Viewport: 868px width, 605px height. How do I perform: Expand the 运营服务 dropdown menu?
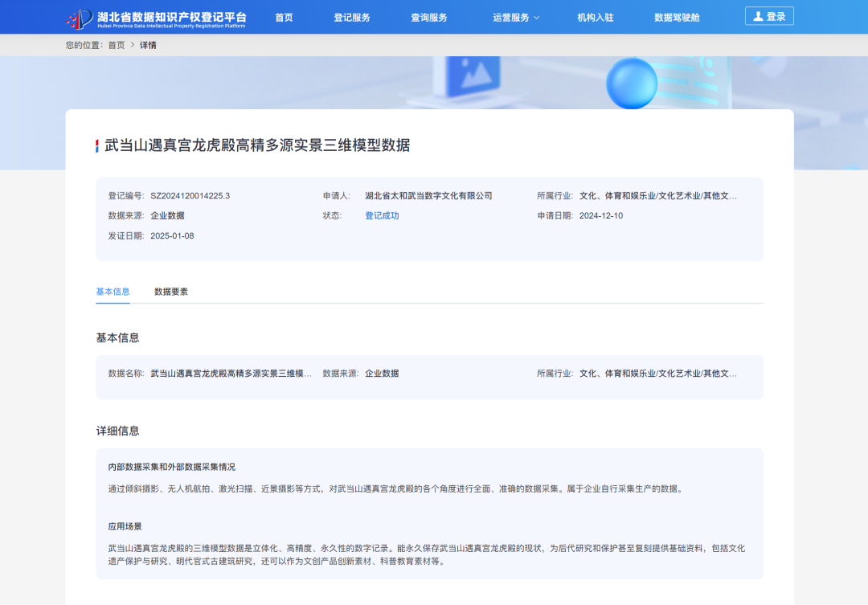tap(510, 16)
